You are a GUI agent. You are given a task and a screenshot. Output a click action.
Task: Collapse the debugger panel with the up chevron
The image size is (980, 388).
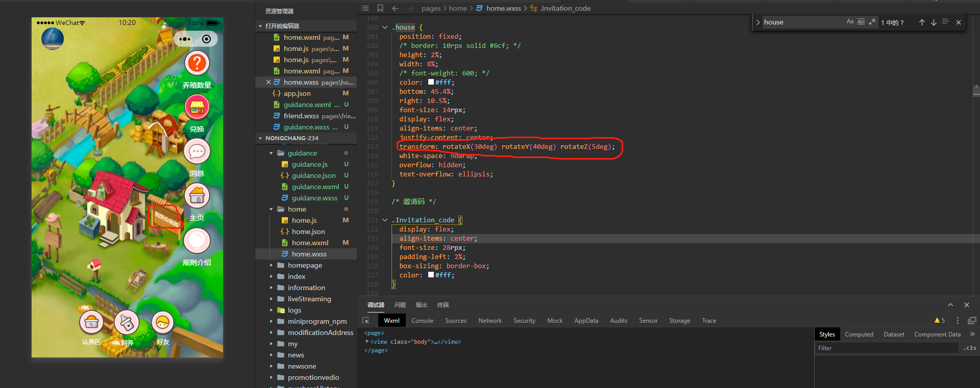(950, 305)
